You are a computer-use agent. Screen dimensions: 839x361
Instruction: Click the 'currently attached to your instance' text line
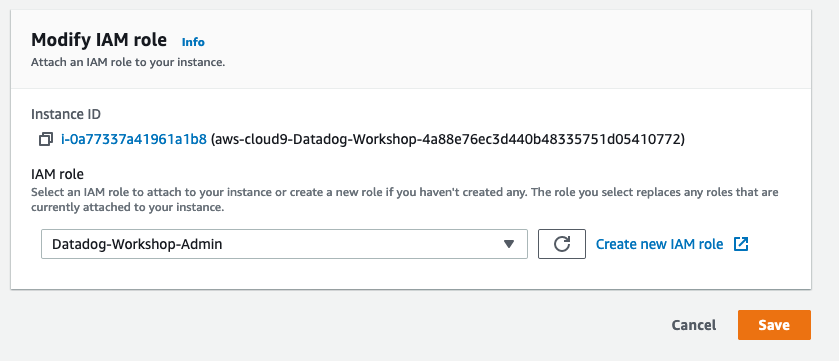pyautogui.click(x=127, y=208)
